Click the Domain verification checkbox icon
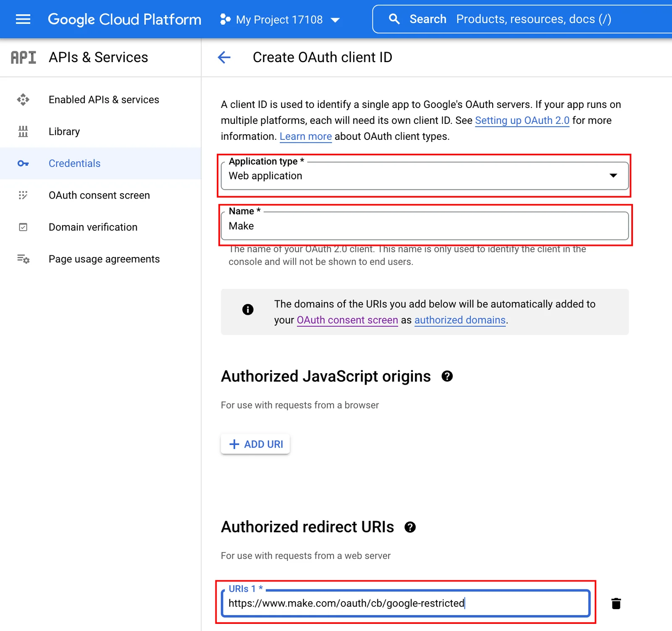The image size is (672, 631). click(x=23, y=227)
